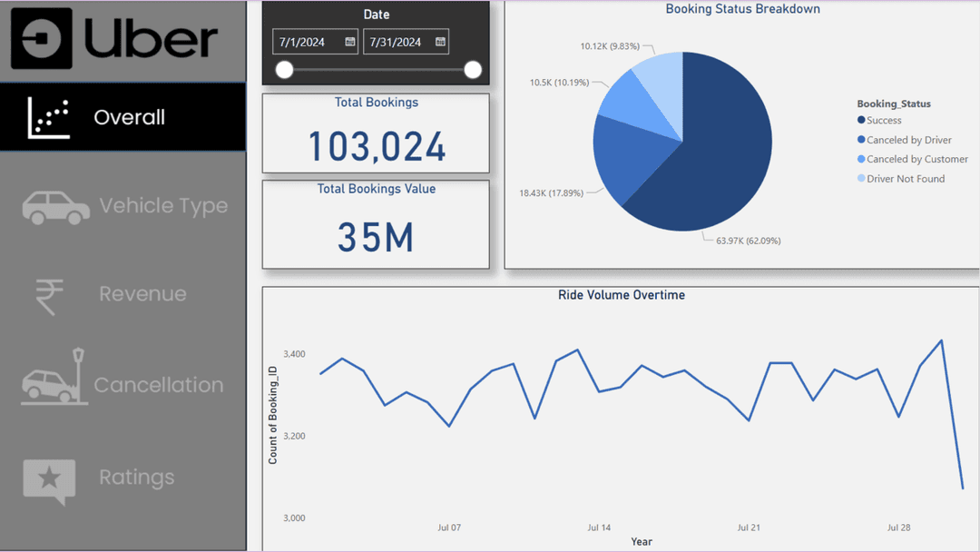Screen dimensions: 980x552
Task: Click the left date slider handle
Action: [x=285, y=70]
